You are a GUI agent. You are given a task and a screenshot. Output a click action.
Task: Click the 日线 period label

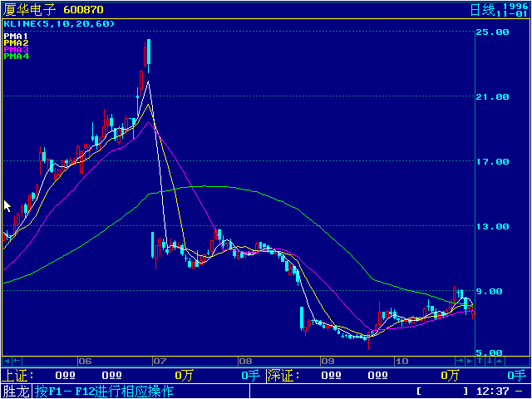(x=481, y=10)
